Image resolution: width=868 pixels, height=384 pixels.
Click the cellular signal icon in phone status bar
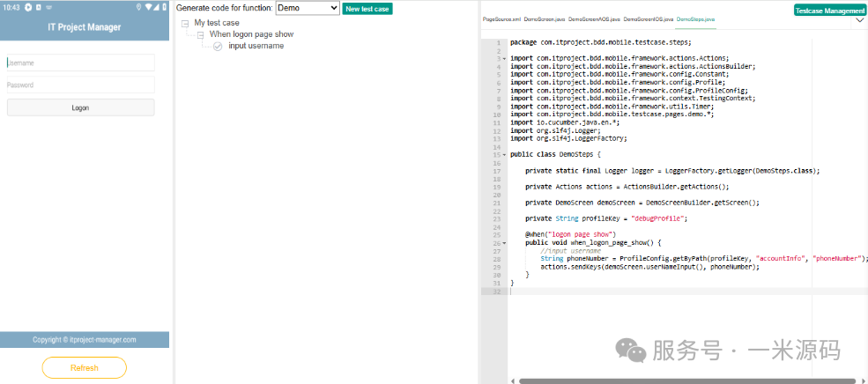157,7
